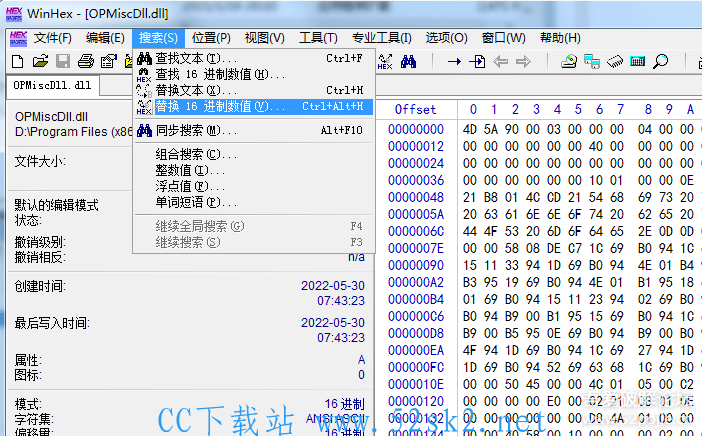This screenshot has width=702, height=436.
Task: Click the Go to page arrow icon
Action: click(x=477, y=61)
